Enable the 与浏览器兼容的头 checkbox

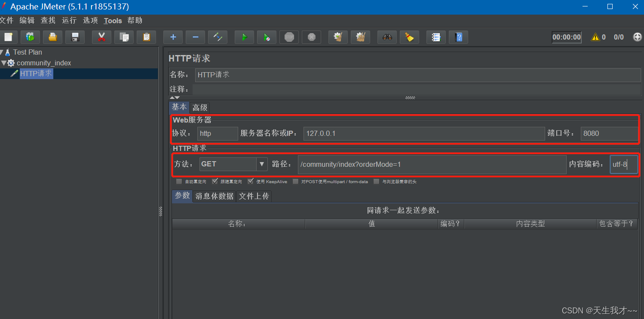(376, 181)
